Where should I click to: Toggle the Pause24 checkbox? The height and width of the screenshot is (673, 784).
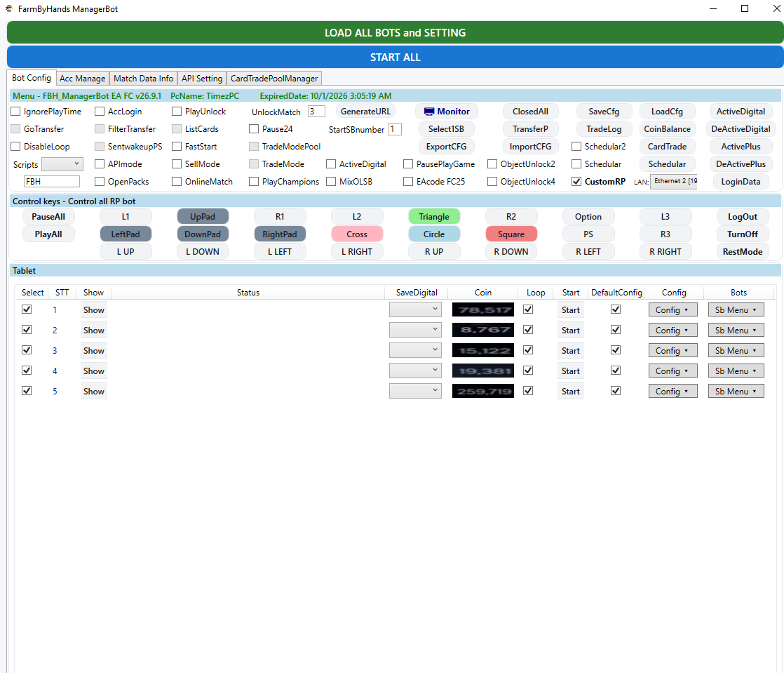tap(254, 129)
